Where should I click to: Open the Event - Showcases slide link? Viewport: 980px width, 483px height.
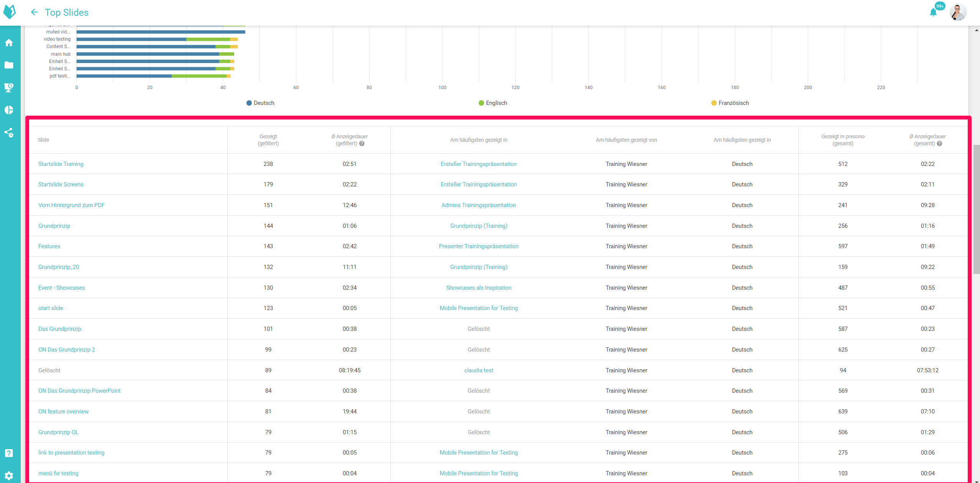pos(61,288)
